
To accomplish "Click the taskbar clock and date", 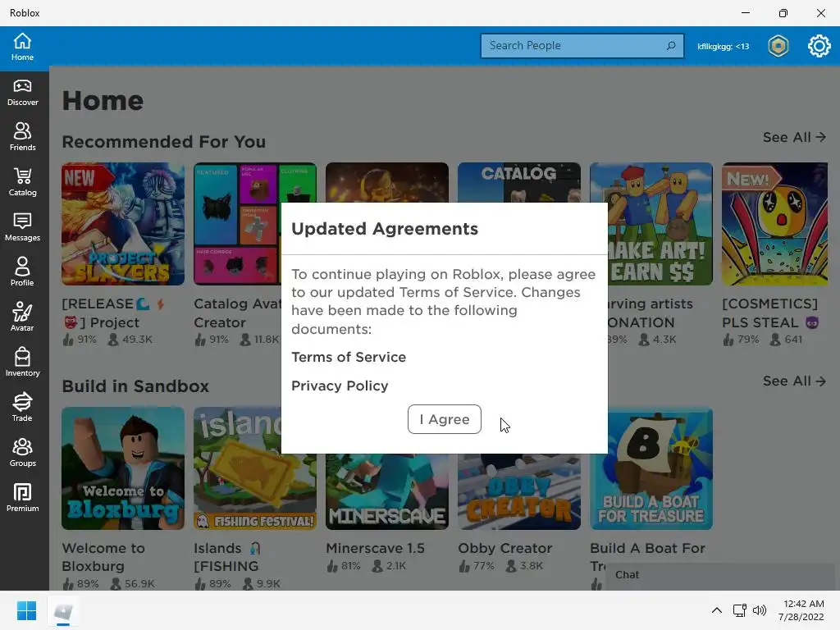I will click(x=803, y=610).
